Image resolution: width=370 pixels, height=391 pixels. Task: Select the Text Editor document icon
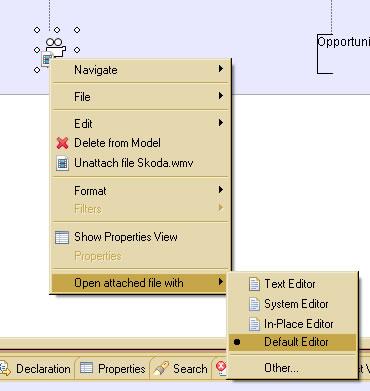tap(254, 284)
